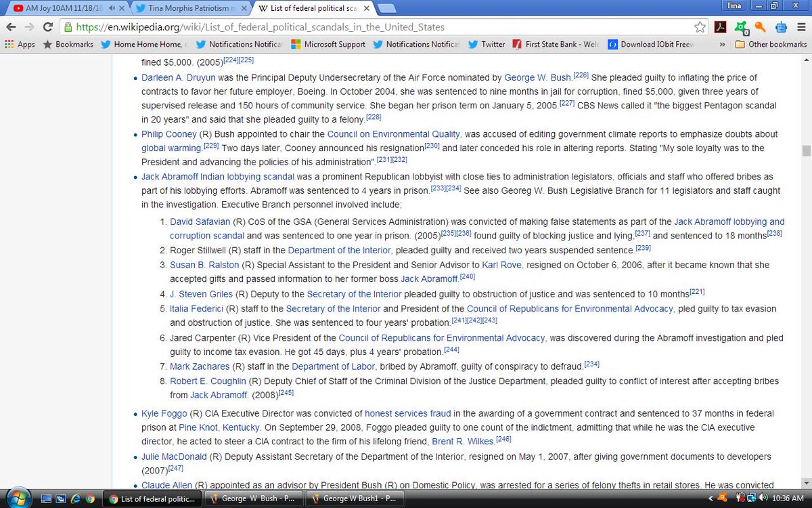Open the Kyle Foggo link

tap(164, 413)
